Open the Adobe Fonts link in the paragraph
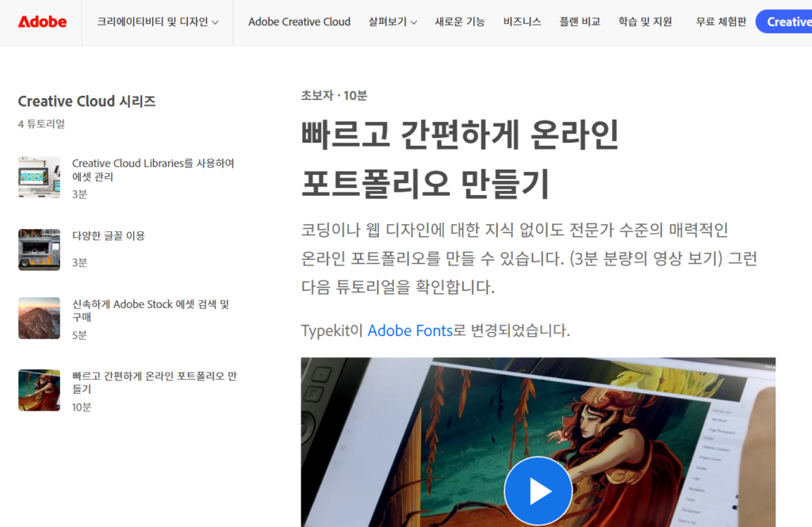The width and height of the screenshot is (812, 527). [x=410, y=330]
